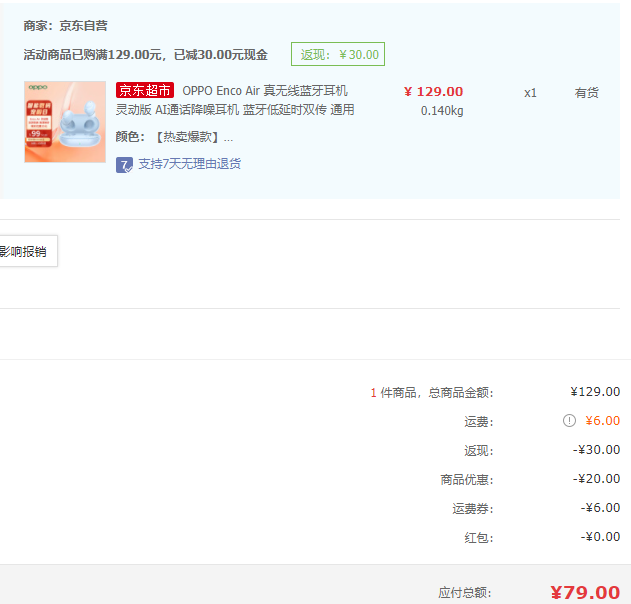This screenshot has width=631, height=604.
Task: Click the 京东超市 red badge
Action: pos(145,90)
